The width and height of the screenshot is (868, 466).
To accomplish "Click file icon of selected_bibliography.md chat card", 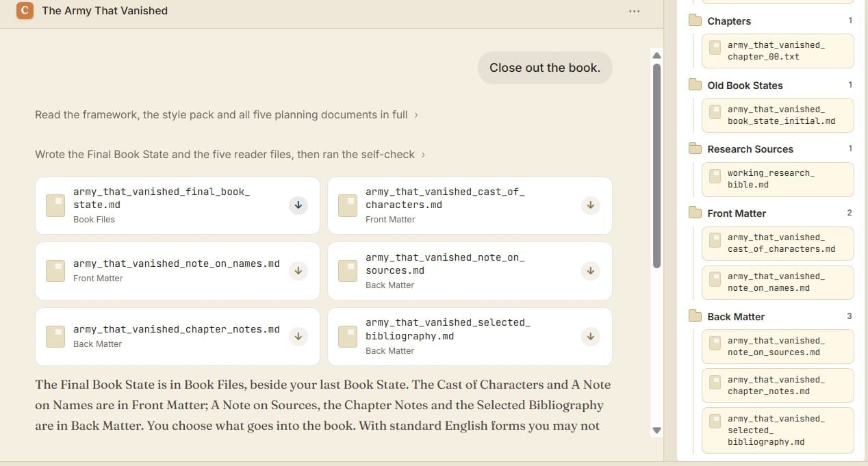I will click(x=348, y=337).
